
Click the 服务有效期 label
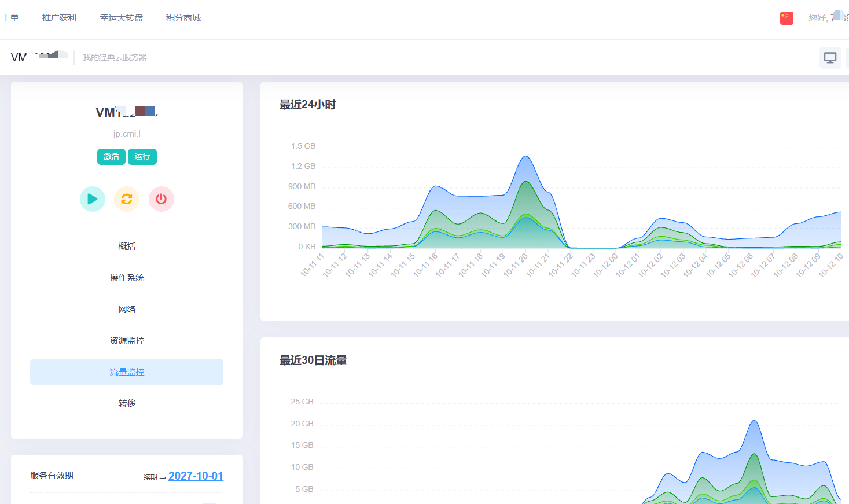coord(52,476)
